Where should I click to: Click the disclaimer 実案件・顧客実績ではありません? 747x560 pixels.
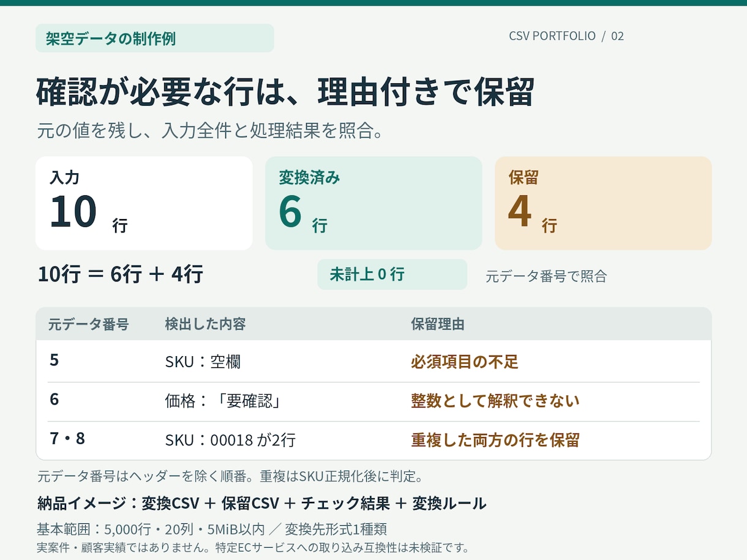[x=253, y=547]
